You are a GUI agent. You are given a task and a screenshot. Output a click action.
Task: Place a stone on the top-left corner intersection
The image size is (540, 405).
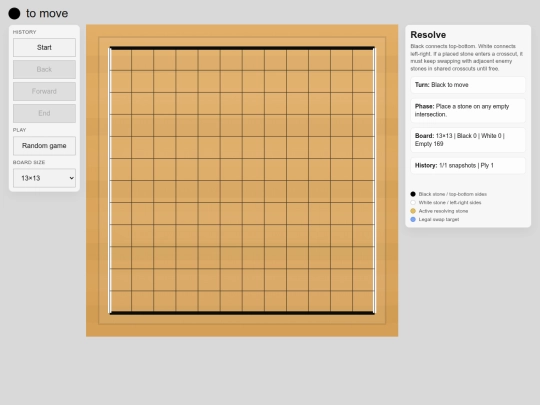click(110, 49)
